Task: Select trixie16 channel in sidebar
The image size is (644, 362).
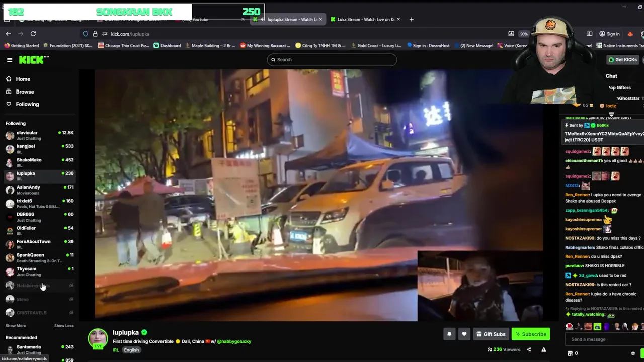Action: [x=39, y=203]
